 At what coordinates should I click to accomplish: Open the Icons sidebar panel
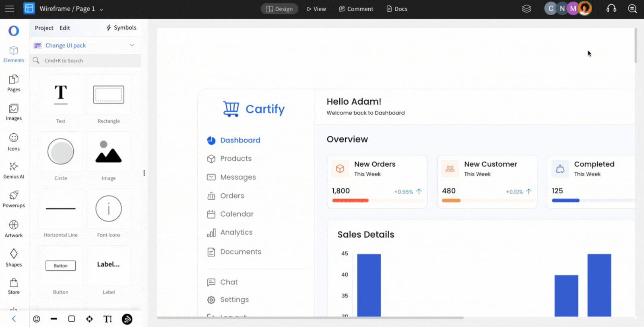pyautogui.click(x=14, y=142)
